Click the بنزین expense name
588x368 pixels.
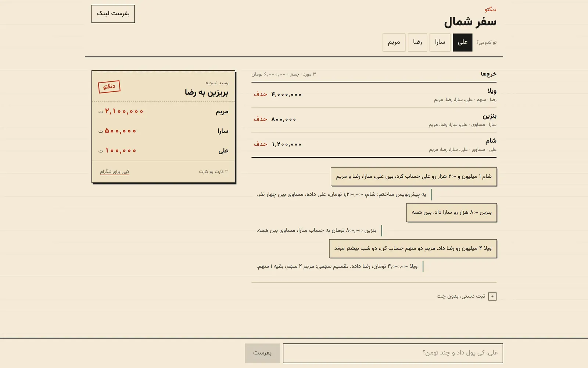[490, 116]
